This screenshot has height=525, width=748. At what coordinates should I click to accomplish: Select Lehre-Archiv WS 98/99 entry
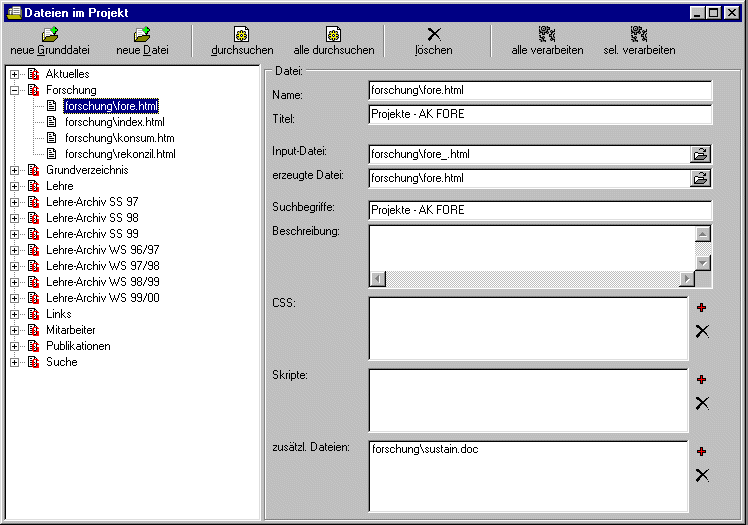pyautogui.click(x=103, y=282)
